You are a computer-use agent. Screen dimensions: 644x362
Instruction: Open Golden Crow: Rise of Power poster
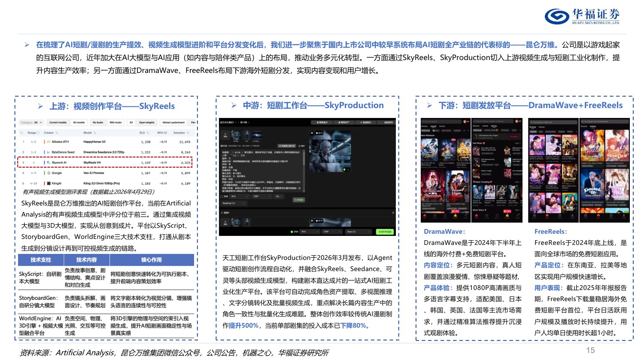pos(592,145)
